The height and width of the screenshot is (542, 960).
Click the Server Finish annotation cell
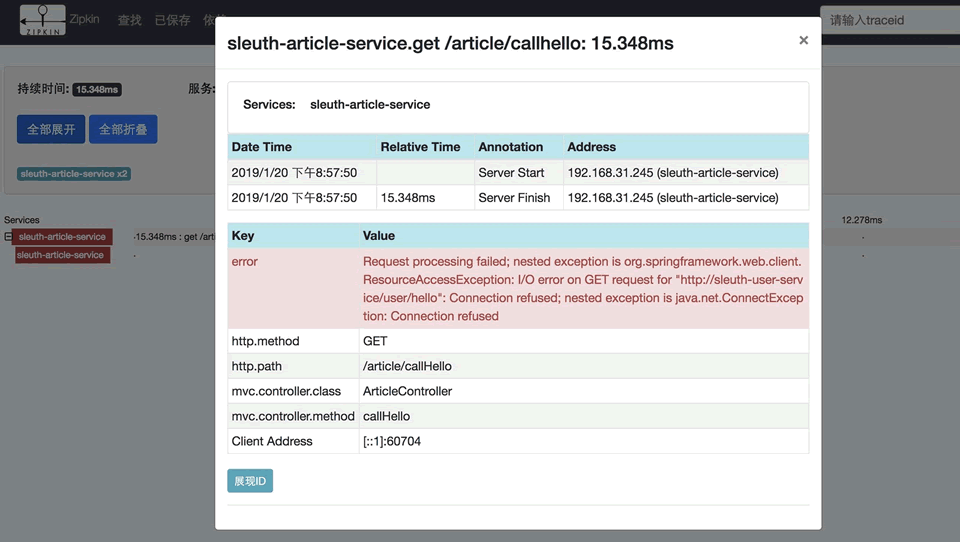pos(519,198)
